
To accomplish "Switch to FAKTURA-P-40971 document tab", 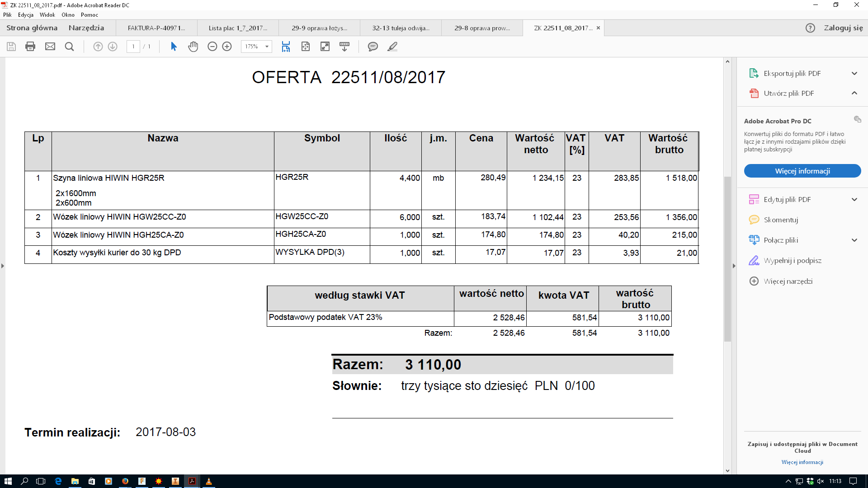I will (x=156, y=28).
